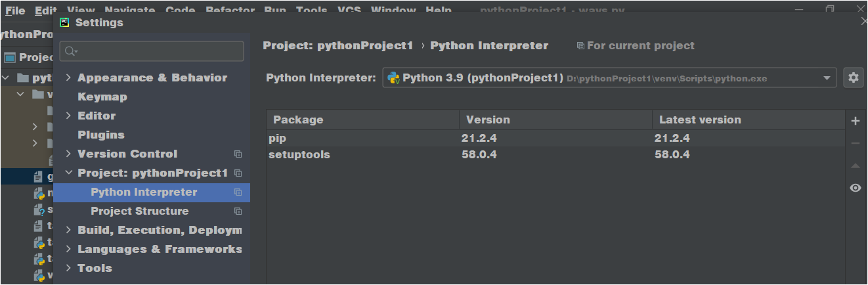Toggle the show early releases eye icon

(x=855, y=188)
